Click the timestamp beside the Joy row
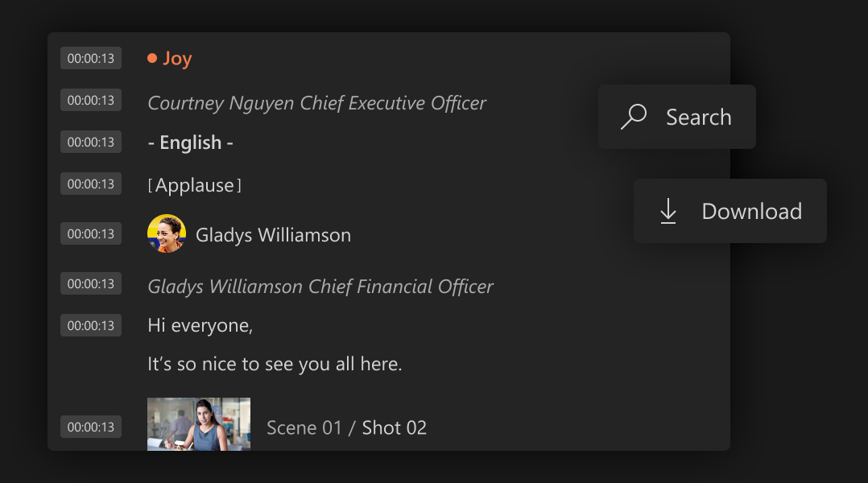868x483 pixels. tap(91, 58)
